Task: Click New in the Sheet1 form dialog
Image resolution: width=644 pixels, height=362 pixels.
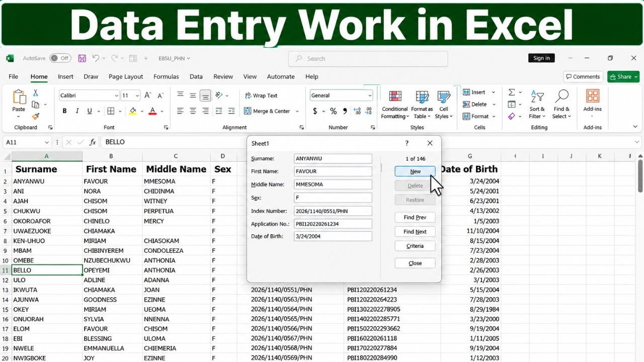Action: [415, 171]
